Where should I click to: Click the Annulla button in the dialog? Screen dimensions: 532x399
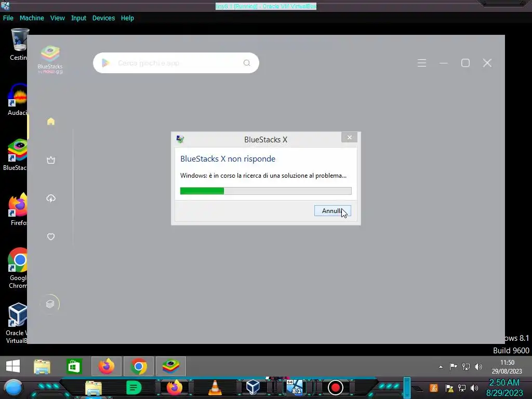point(332,211)
